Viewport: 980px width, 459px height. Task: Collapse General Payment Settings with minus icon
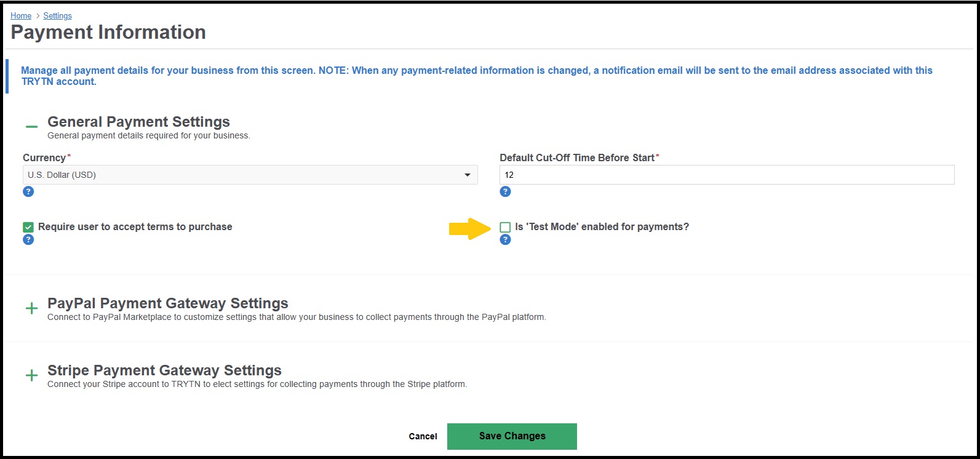[31, 127]
